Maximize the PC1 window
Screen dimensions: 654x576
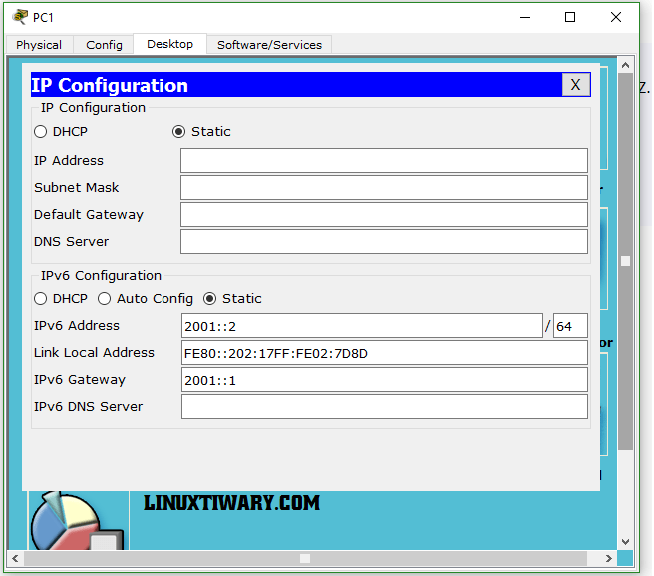coord(570,18)
